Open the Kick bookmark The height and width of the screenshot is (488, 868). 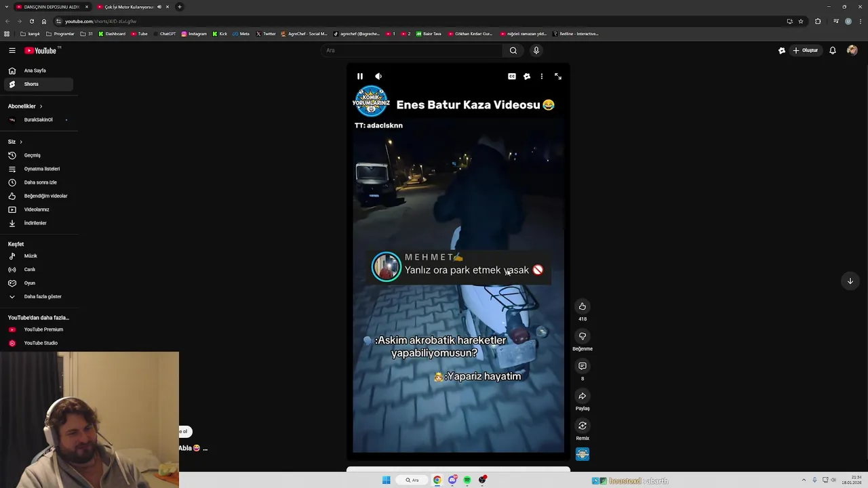pos(220,34)
